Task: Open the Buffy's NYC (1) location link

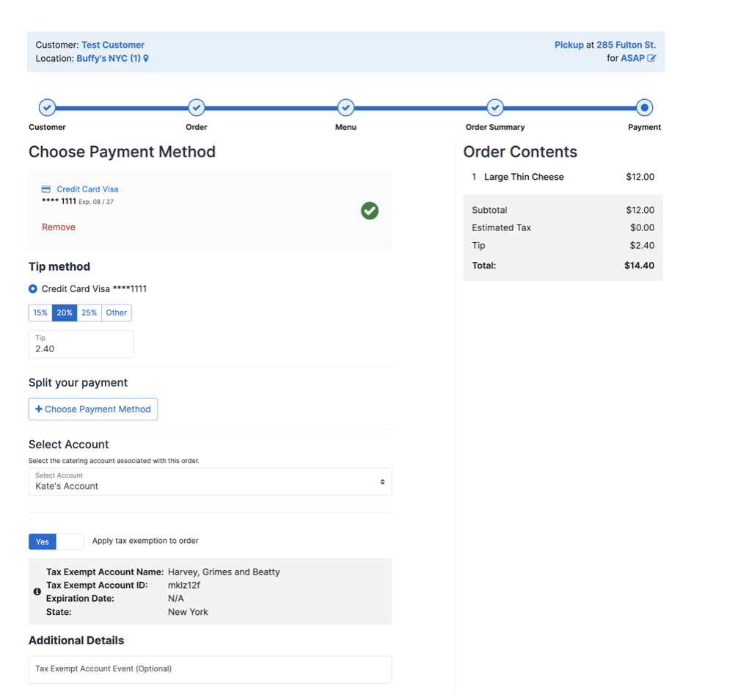Action: coord(109,59)
